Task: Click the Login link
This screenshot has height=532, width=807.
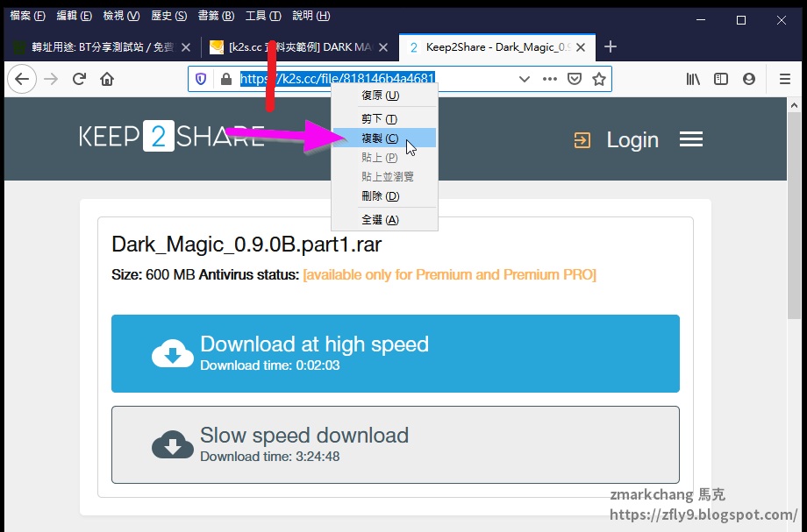Action: pos(632,140)
